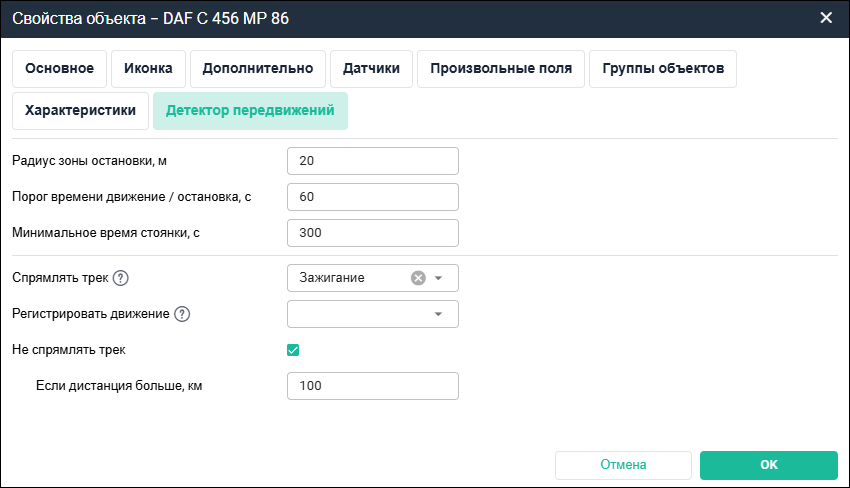
Task: Confirm settings with the OK button
Action: click(x=768, y=465)
